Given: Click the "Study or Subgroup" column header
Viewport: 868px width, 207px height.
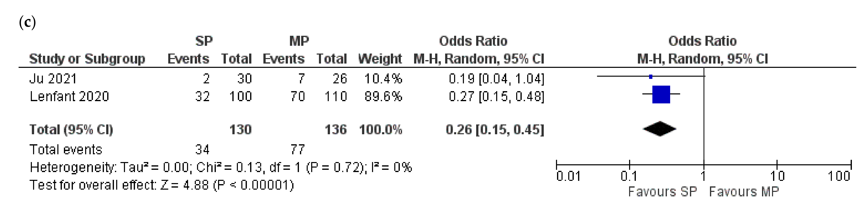Looking at the screenshot, I should coord(87,59).
